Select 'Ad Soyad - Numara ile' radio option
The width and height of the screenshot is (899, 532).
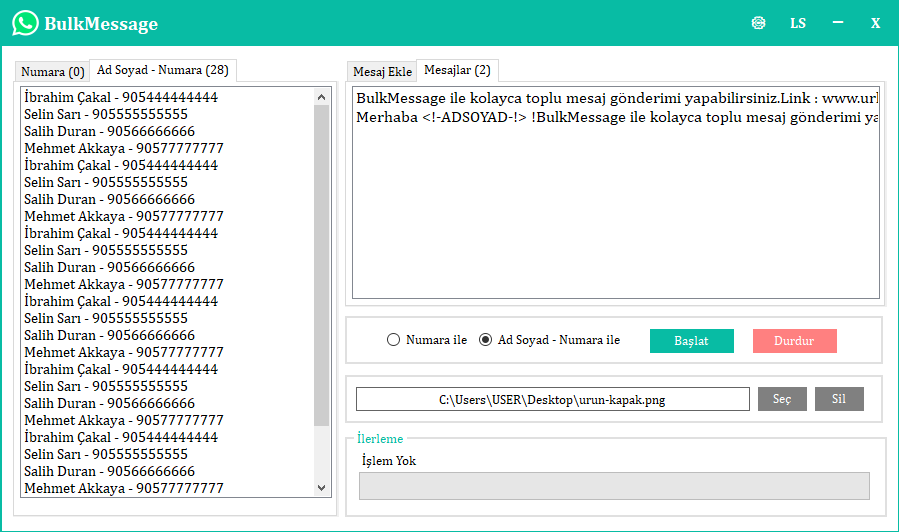point(486,340)
